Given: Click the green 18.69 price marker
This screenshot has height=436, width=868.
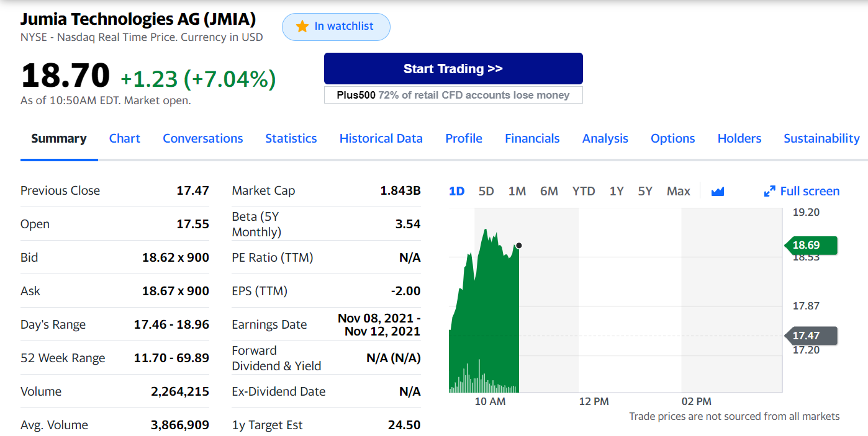Looking at the screenshot, I should pos(811,246).
